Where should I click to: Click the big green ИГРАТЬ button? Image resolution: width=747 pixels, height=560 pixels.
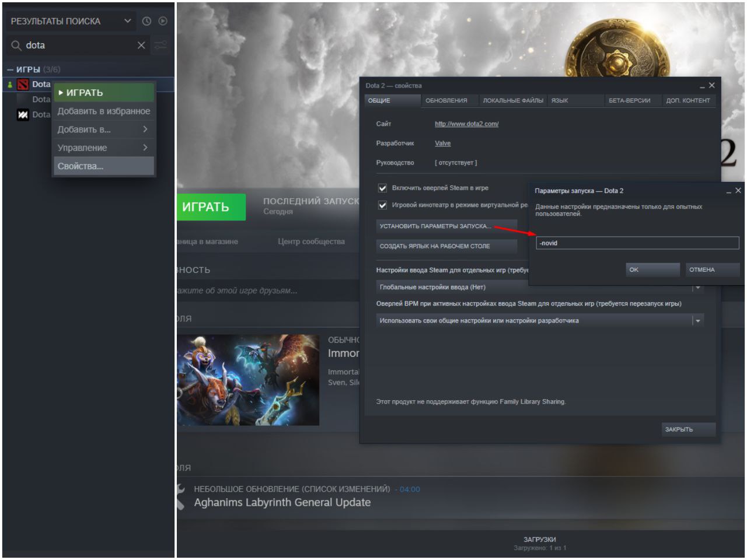(211, 207)
